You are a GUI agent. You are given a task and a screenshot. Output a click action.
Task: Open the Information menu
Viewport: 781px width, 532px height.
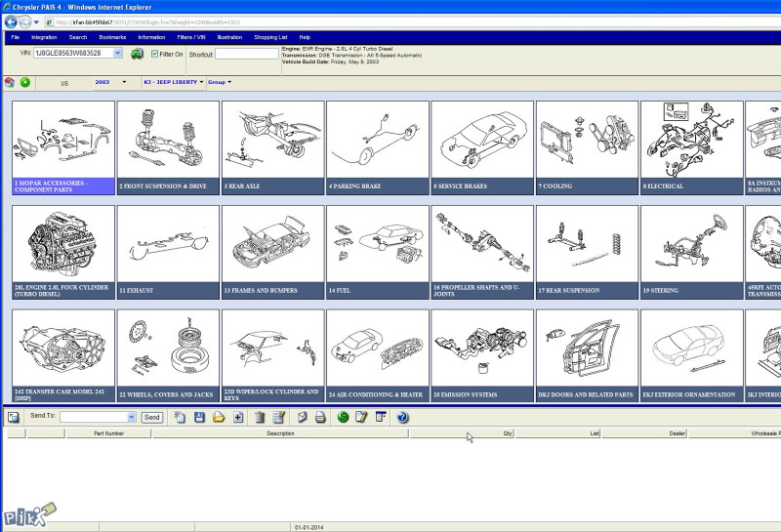pos(151,37)
